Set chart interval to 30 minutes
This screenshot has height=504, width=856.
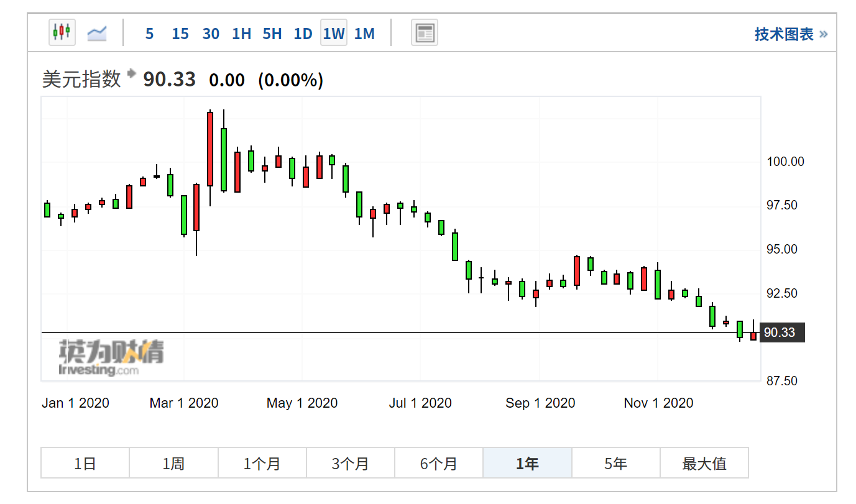(x=211, y=34)
